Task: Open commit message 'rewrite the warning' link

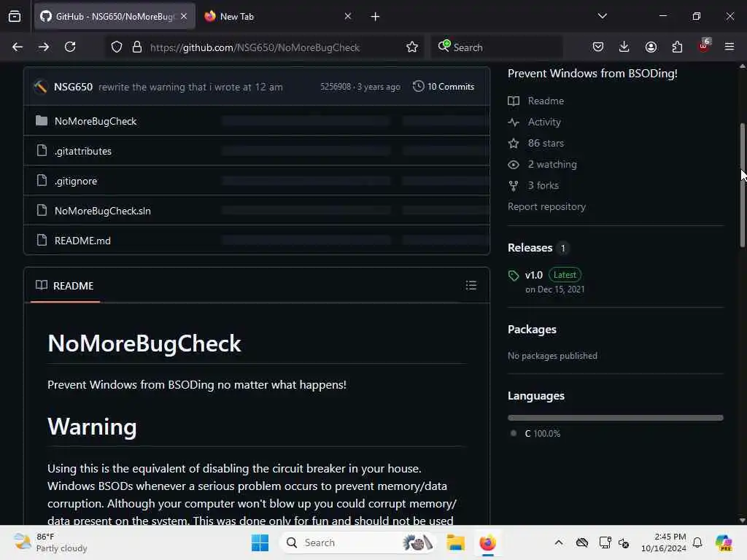Action: 190,87
